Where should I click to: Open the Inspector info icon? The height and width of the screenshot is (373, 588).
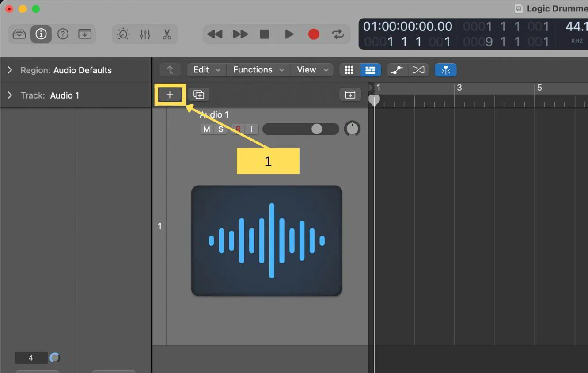pyautogui.click(x=41, y=34)
